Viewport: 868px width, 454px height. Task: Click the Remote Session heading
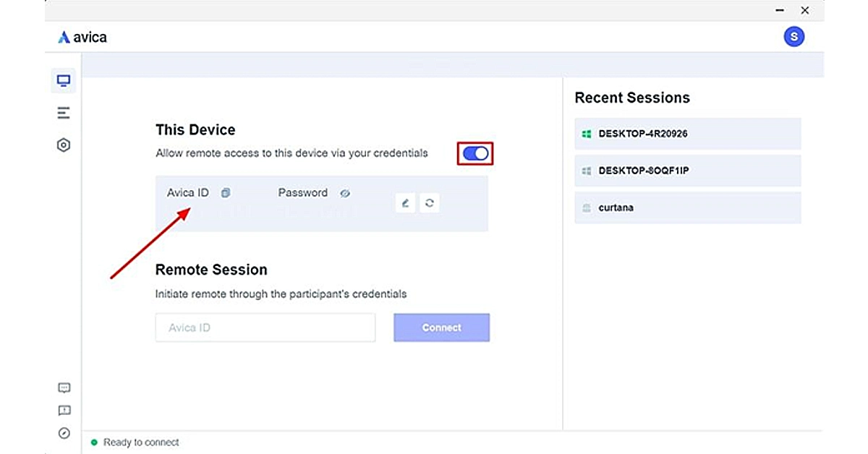211,270
